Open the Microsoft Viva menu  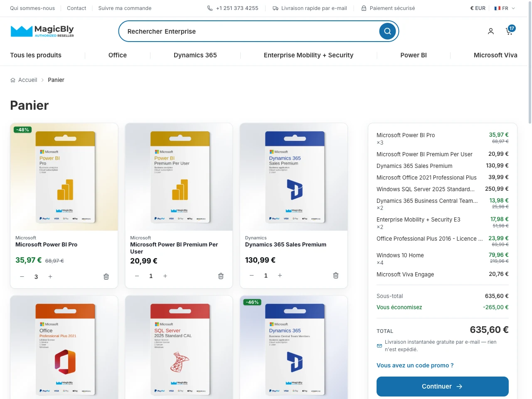pos(495,55)
